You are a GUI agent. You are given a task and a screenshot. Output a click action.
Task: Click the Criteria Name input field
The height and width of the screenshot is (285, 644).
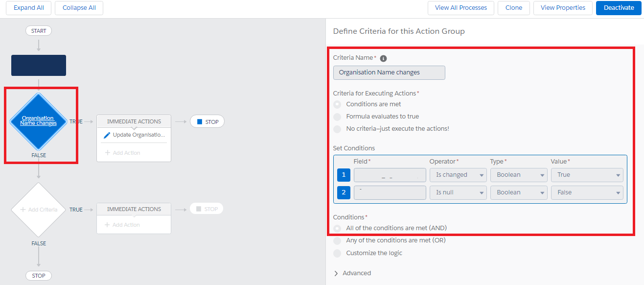pyautogui.click(x=389, y=72)
